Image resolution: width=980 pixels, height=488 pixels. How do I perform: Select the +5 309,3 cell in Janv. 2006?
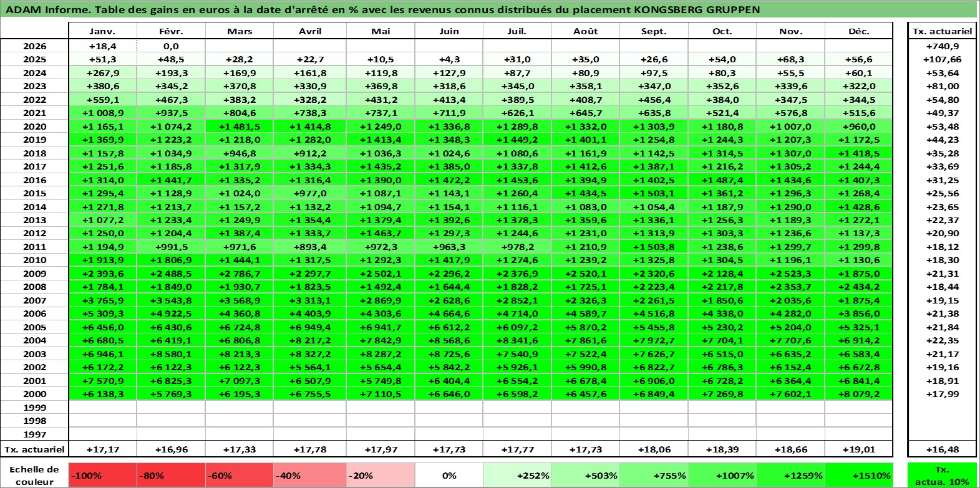point(102,313)
